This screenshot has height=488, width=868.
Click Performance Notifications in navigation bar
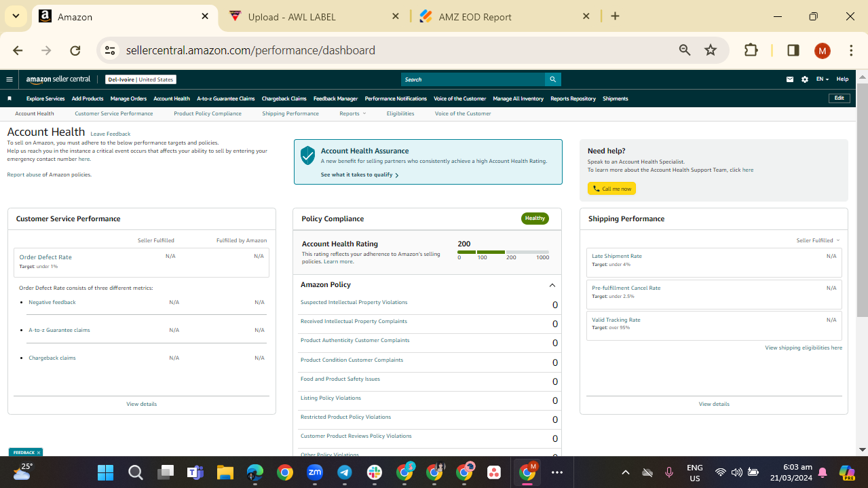click(396, 98)
